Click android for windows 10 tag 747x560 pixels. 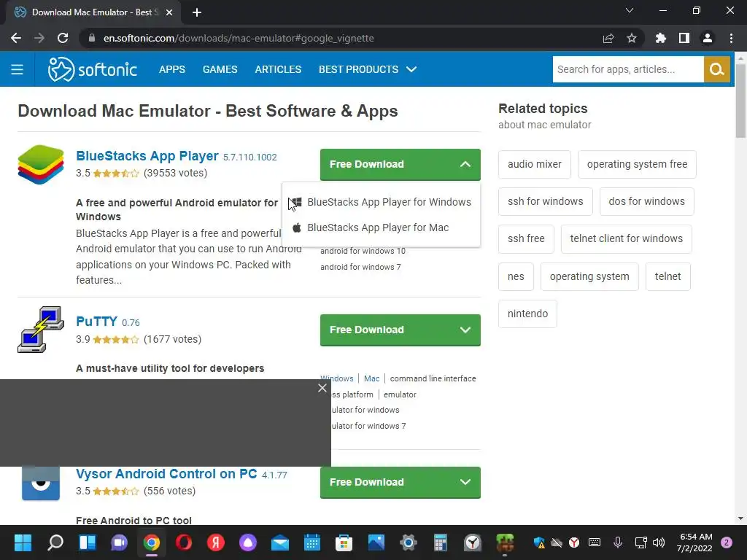click(363, 251)
